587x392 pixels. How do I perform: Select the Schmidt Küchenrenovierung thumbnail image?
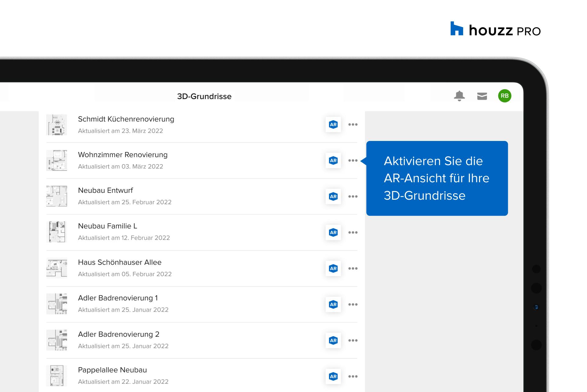click(x=57, y=125)
